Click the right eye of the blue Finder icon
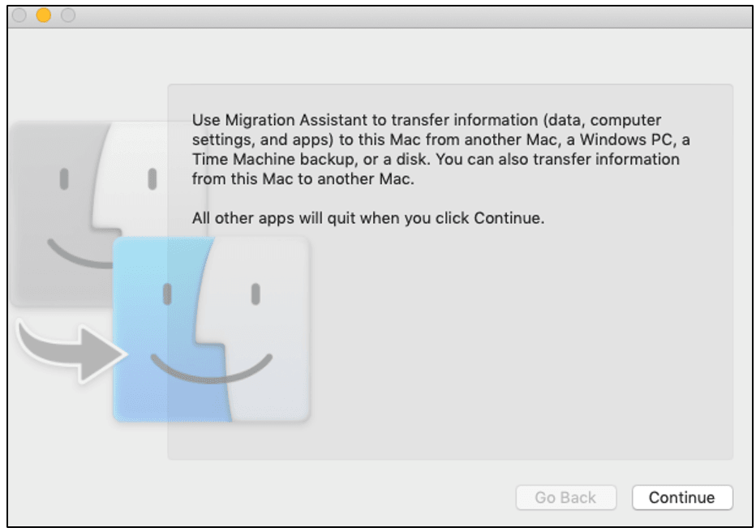The height and width of the screenshot is (532, 756). tap(255, 294)
